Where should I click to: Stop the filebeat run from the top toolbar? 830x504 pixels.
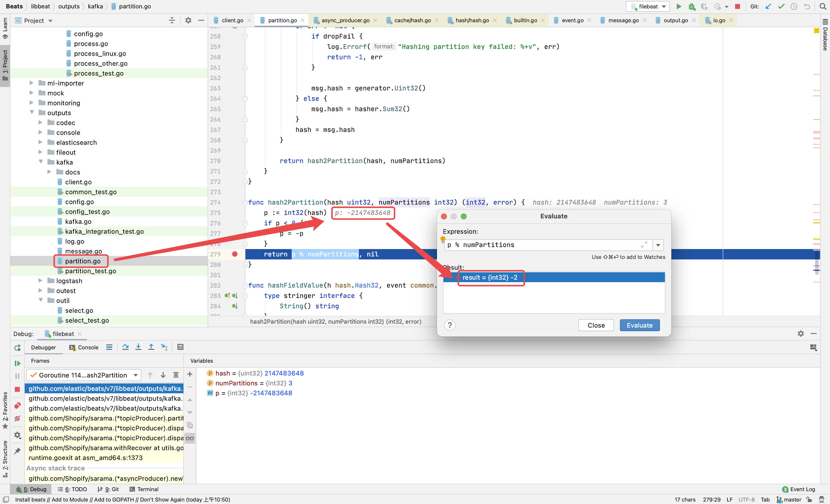(x=737, y=6)
